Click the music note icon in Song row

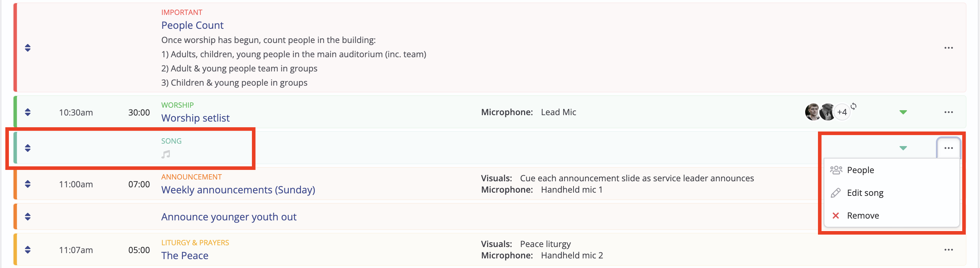(x=166, y=154)
